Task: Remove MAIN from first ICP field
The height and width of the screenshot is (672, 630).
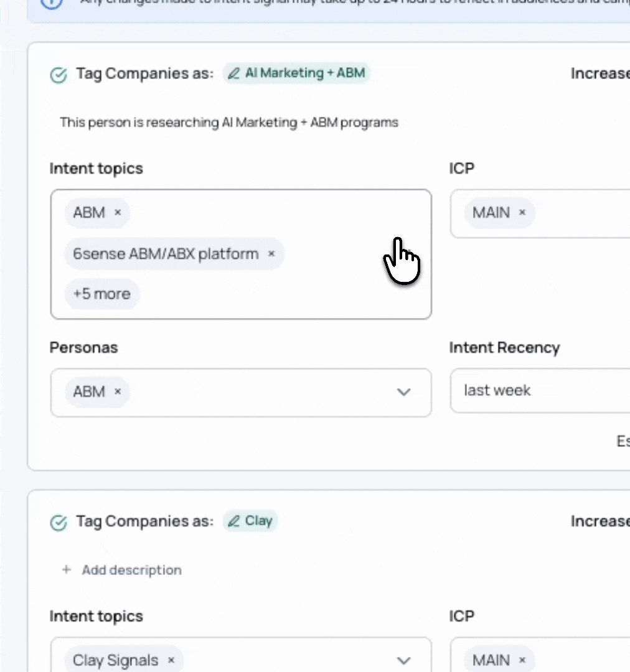Action: pyautogui.click(x=522, y=212)
